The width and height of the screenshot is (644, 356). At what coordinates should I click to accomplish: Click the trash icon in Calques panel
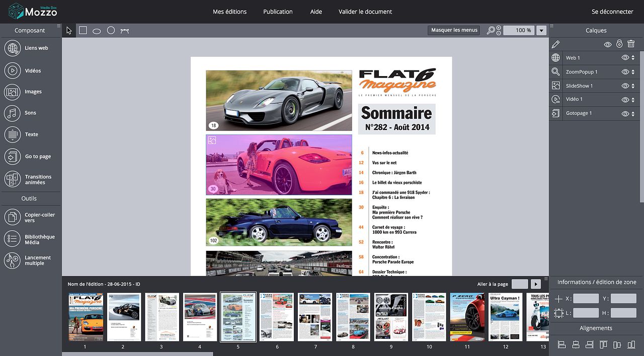pos(631,44)
